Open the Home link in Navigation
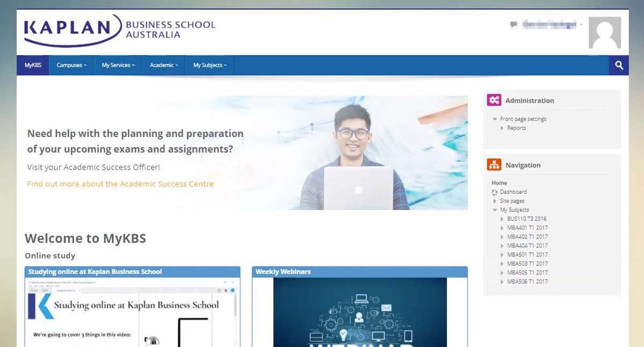 (499, 183)
